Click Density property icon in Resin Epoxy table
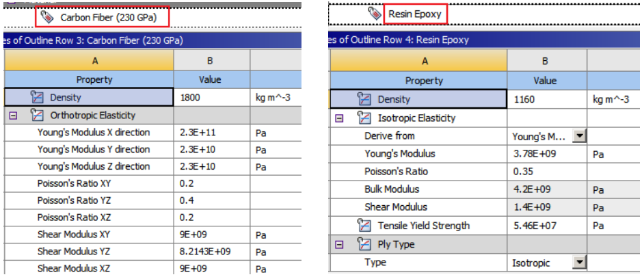This screenshot has width=644, height=277. click(x=364, y=99)
